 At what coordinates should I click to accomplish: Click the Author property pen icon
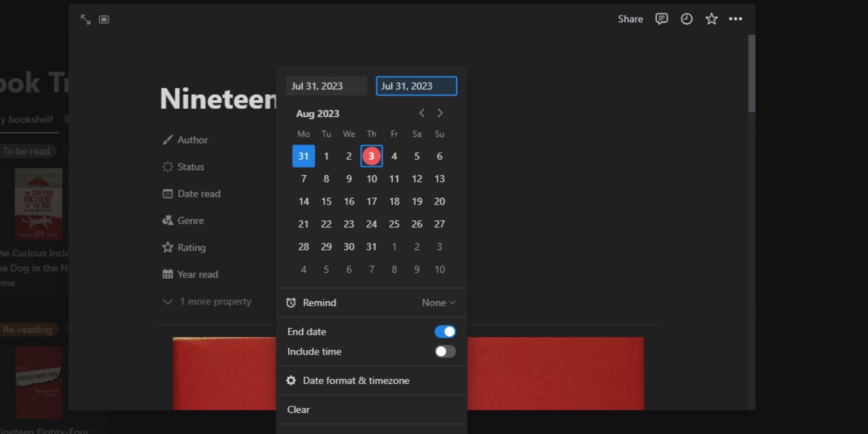pos(167,140)
